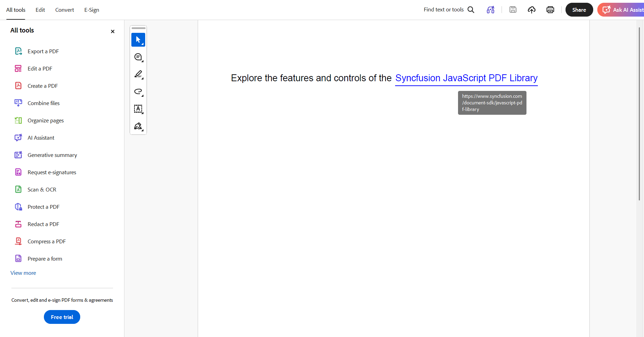Screen dimensions: 644x337
Task: Click the Combine files icon
Action: click(x=18, y=103)
